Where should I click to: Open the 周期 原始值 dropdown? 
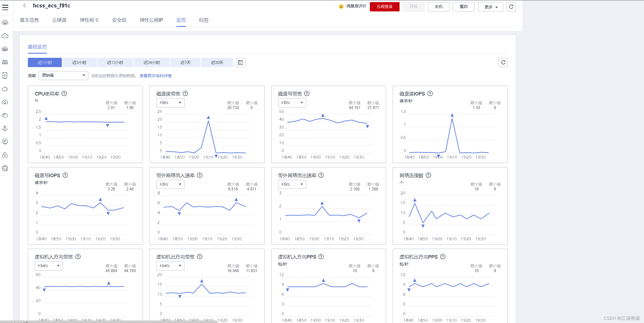(x=63, y=75)
